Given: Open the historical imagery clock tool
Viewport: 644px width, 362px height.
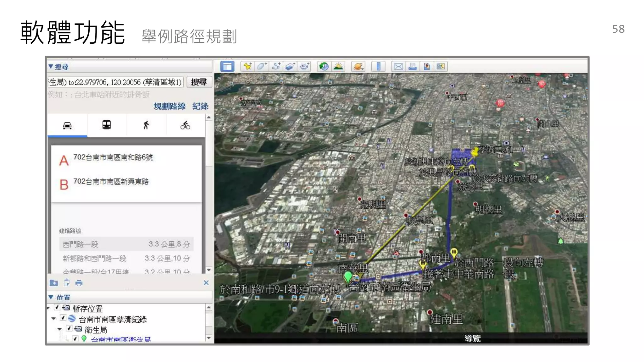Looking at the screenshot, I should click(324, 66).
